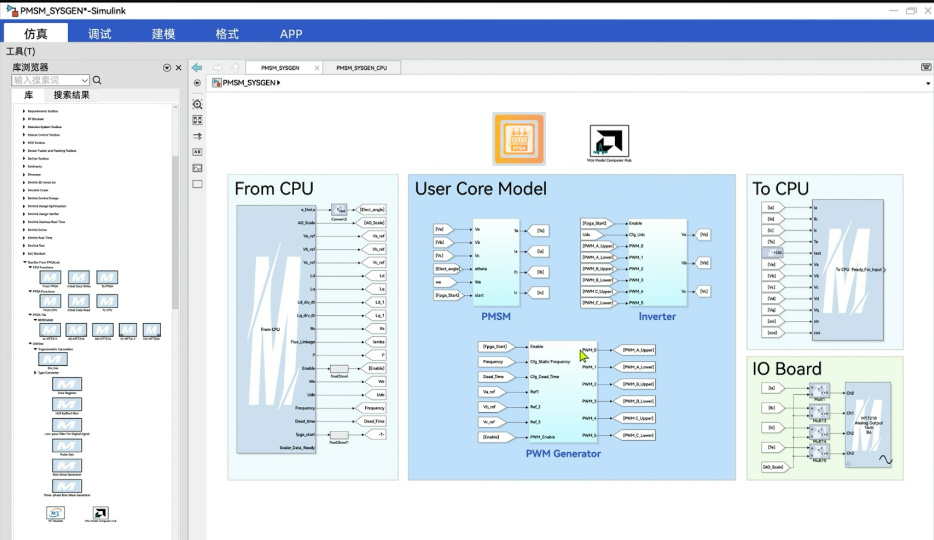Select Pulse Gen library block
The width and height of the screenshot is (934, 540).
[67, 445]
